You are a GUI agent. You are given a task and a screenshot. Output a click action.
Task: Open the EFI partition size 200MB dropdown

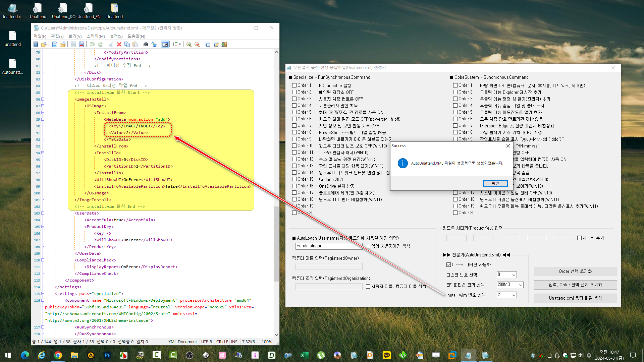pos(510,285)
